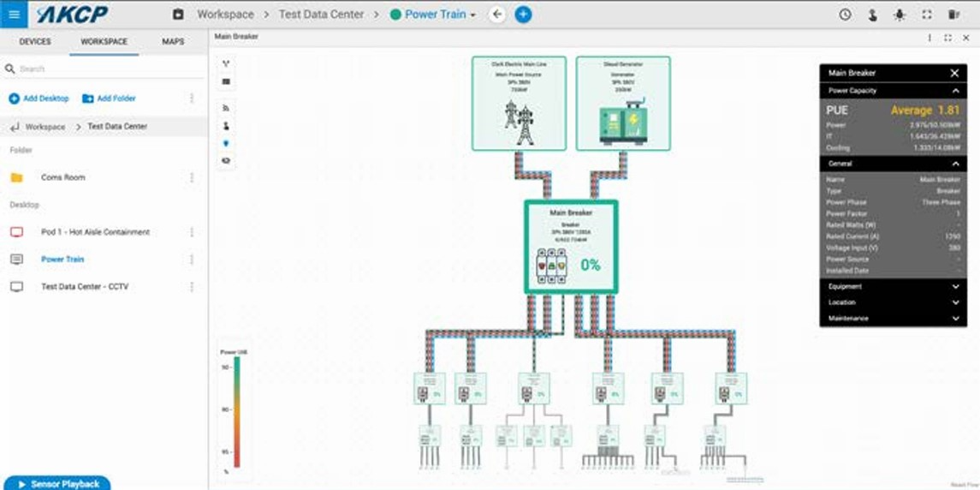Open the Power Train dropdown in breadcrumb
Viewport: 980px width, 490px height.
click(x=433, y=15)
